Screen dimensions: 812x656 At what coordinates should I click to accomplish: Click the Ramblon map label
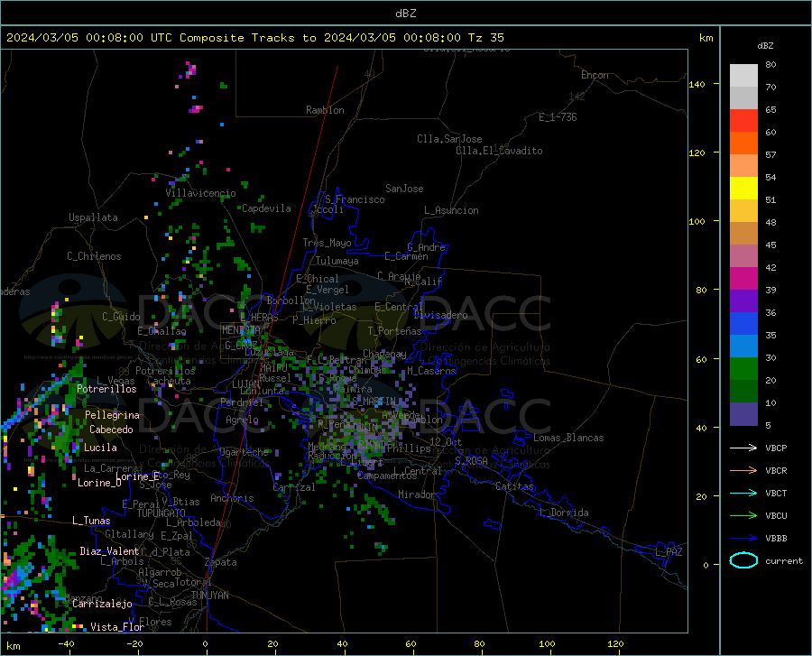point(325,110)
